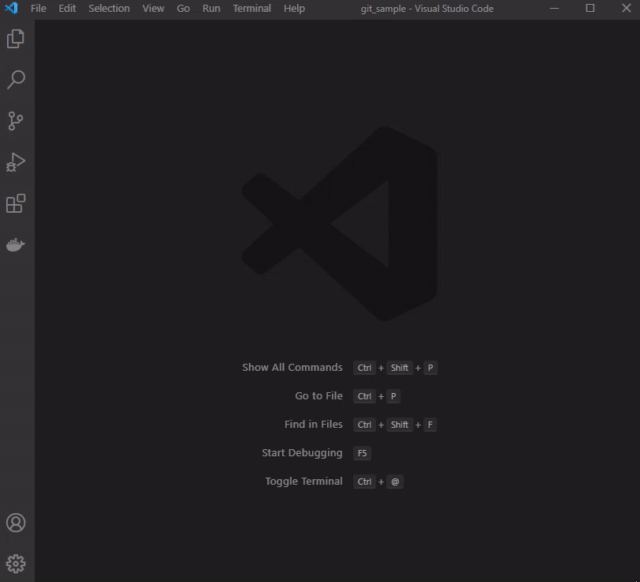Image resolution: width=640 pixels, height=582 pixels.
Task: Open the Source Control view
Action: (x=16, y=121)
